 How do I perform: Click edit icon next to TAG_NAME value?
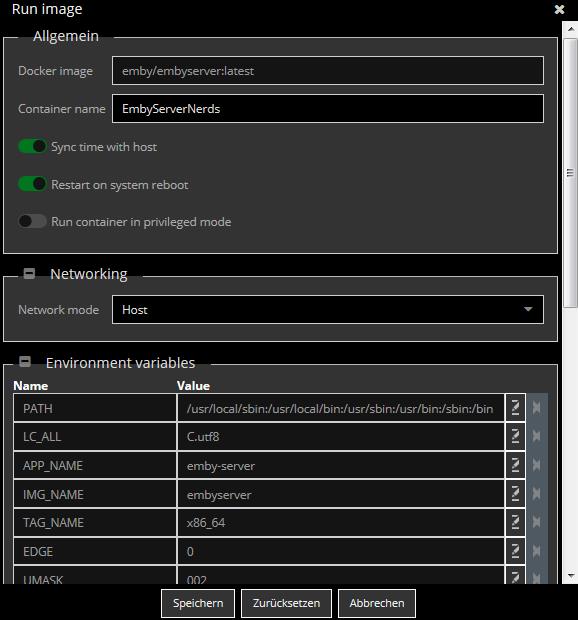(515, 522)
